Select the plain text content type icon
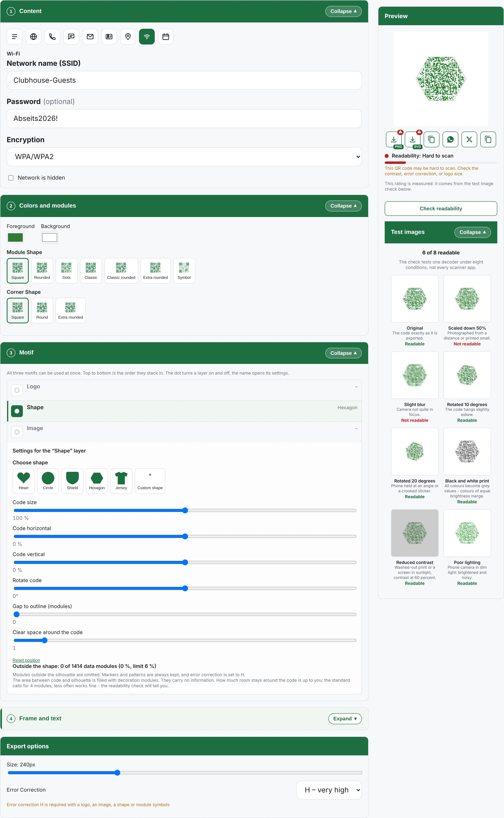 15,37
